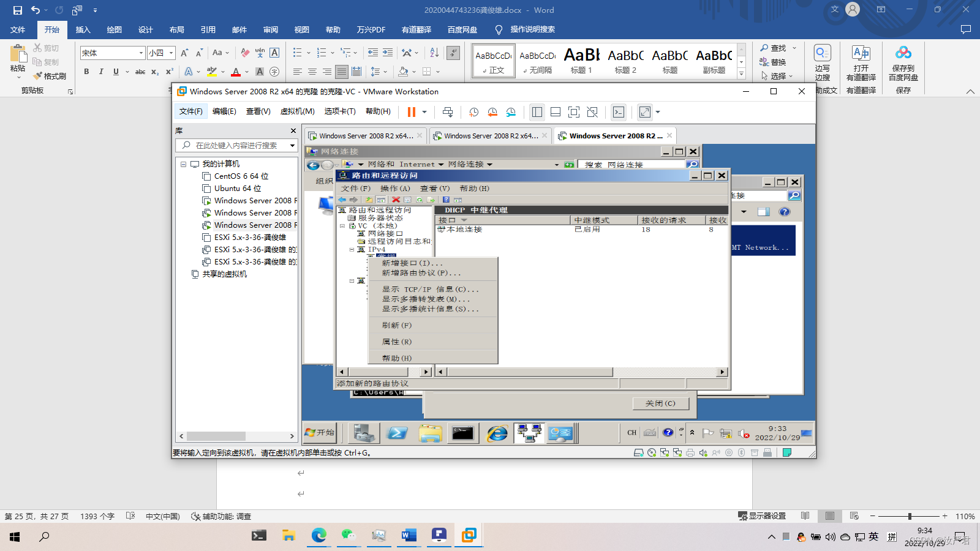This screenshot has width=980, height=551.
Task: Click the guest 开始 start button
Action: [320, 432]
